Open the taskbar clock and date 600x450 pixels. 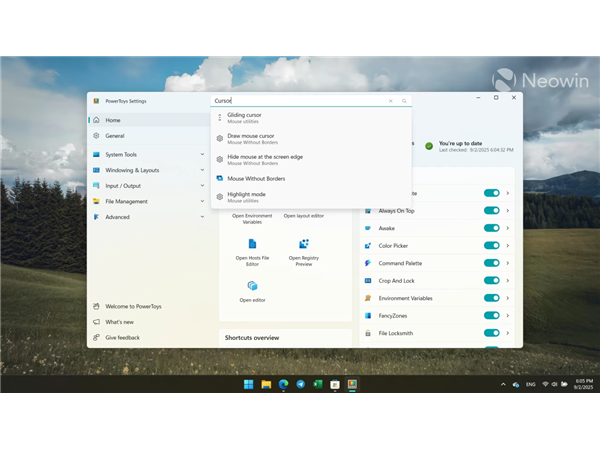tap(584, 384)
